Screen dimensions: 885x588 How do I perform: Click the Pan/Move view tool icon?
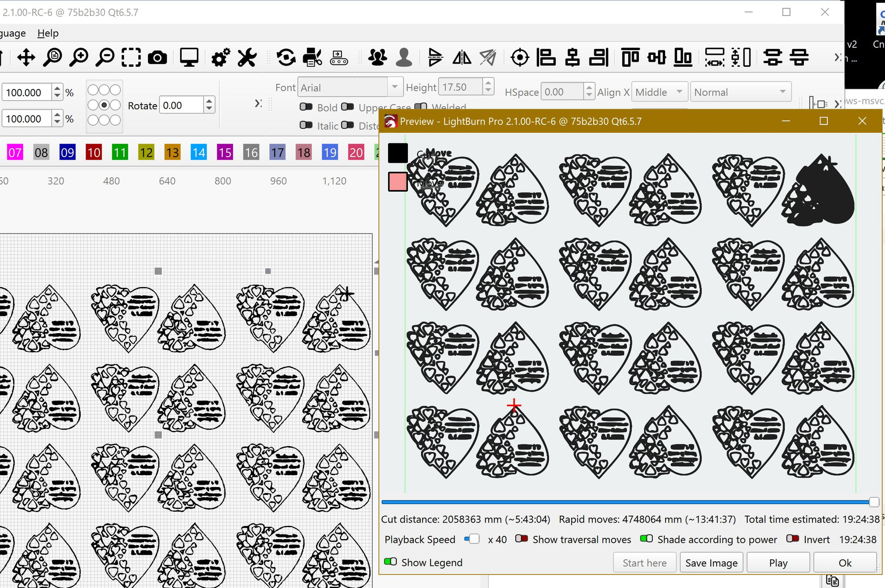point(26,58)
